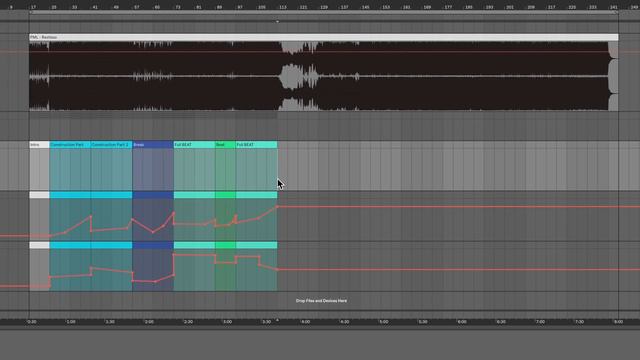
Task: Select the white clip header in the bottom track
Action: (39, 245)
